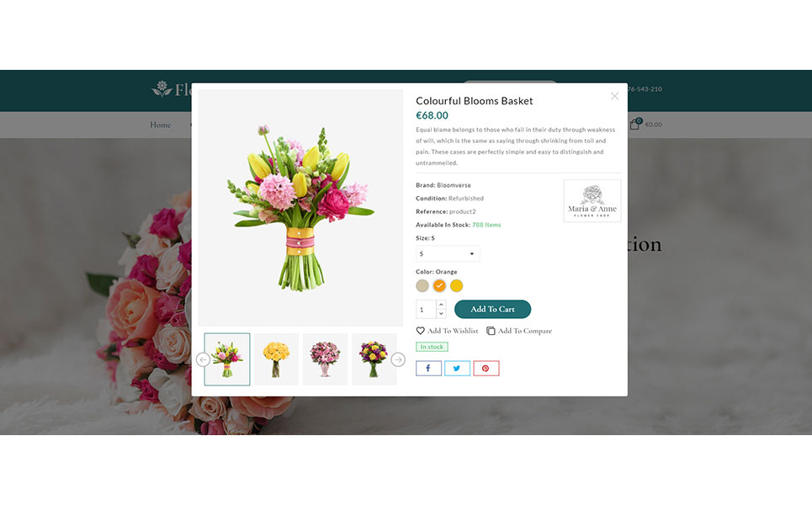Select the orange color option
Screen dimensions: 812x505
439,285
